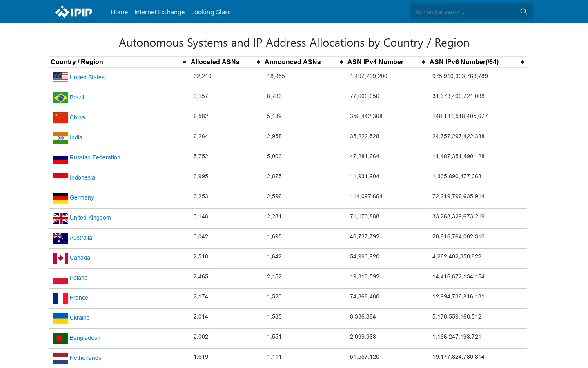Open the Brazil country link

[x=77, y=97]
